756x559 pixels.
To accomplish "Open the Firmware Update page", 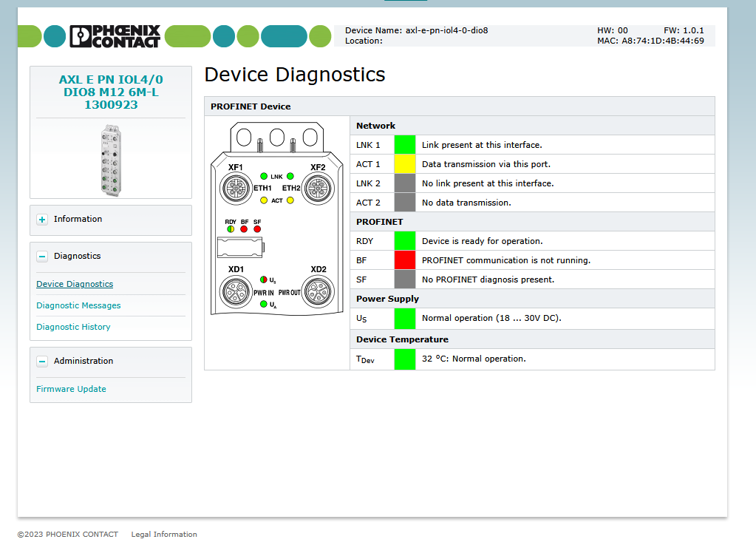I will 71,389.
